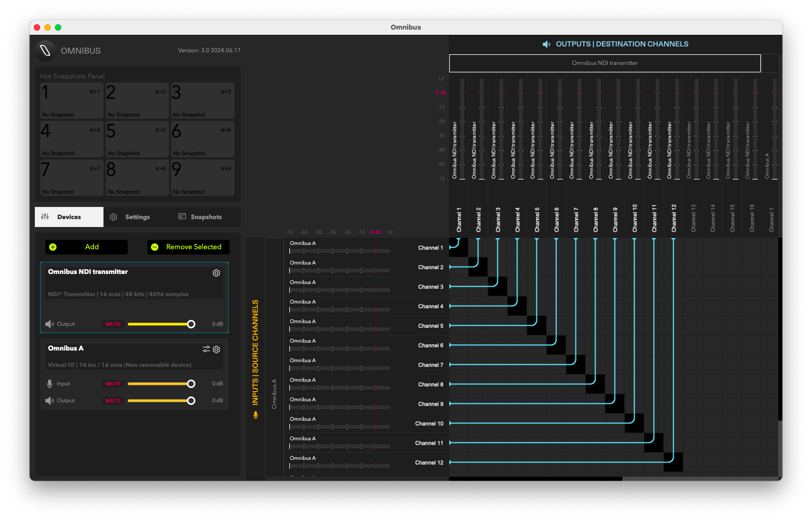Click the vertical scrollbar of routing matrix
This screenshot has height=520, width=812.
pyautogui.click(x=780, y=329)
